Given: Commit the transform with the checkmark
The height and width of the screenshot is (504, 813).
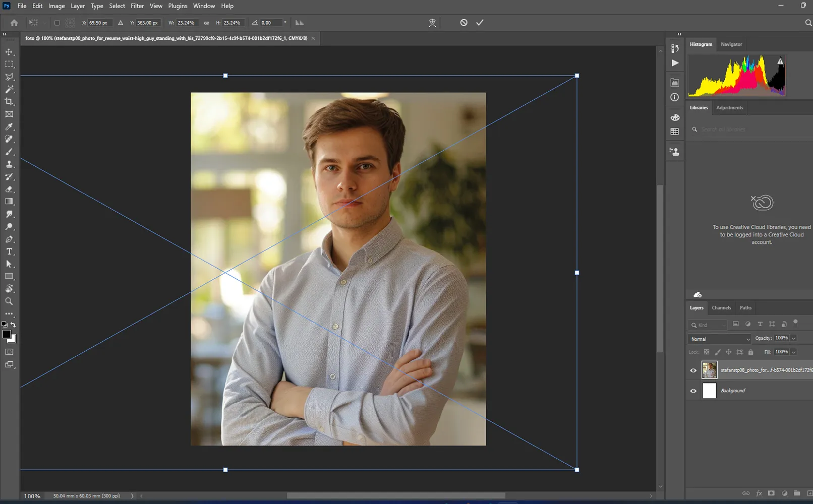Looking at the screenshot, I should 480,23.
